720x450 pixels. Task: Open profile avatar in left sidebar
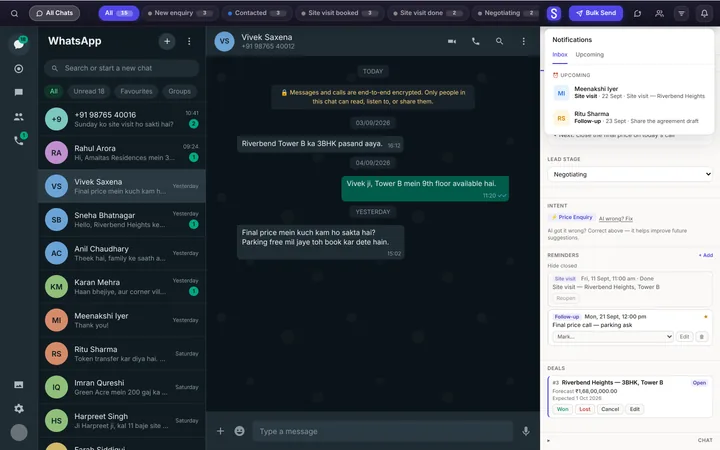point(19,432)
